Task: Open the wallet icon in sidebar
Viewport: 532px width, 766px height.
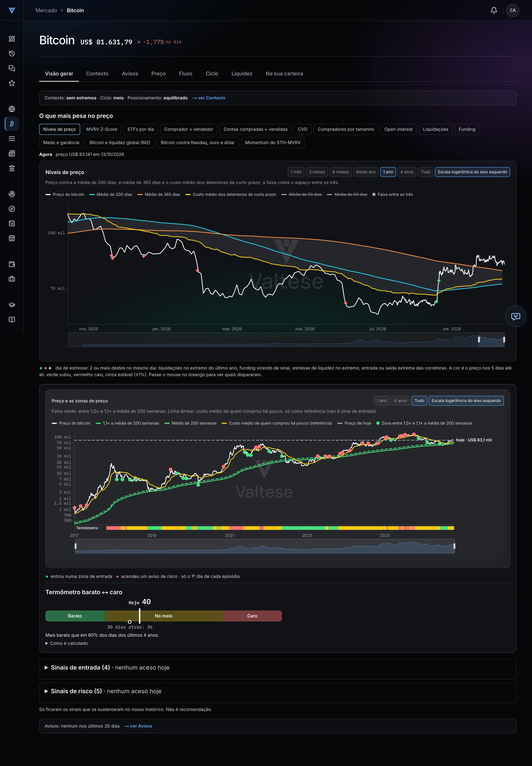Action: point(12,264)
